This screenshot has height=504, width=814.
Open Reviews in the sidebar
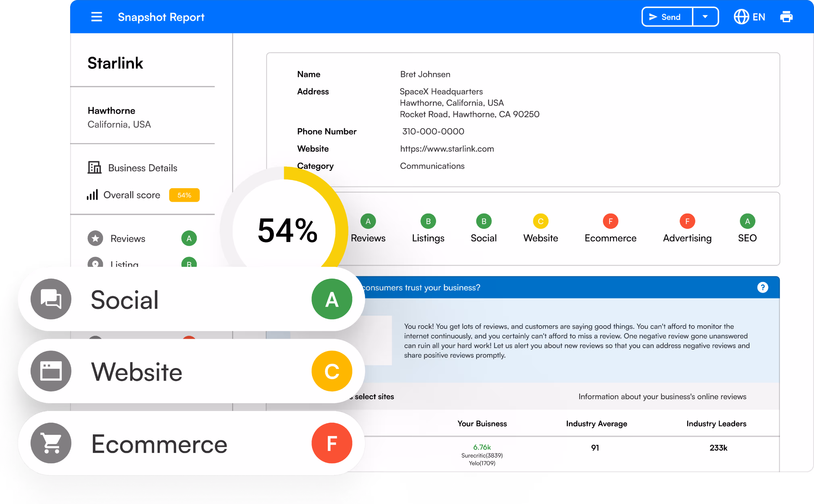(x=128, y=239)
